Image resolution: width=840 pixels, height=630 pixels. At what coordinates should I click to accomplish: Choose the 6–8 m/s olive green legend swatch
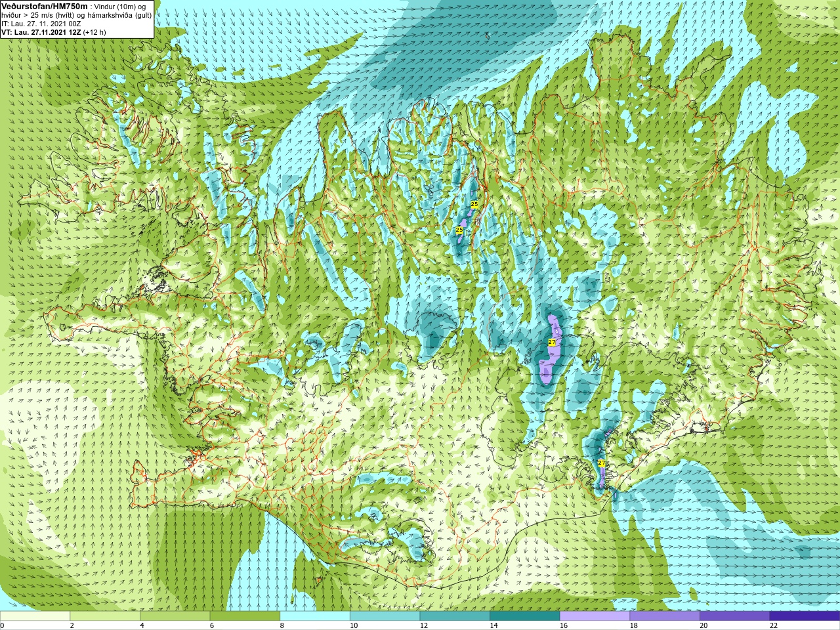click(x=245, y=616)
